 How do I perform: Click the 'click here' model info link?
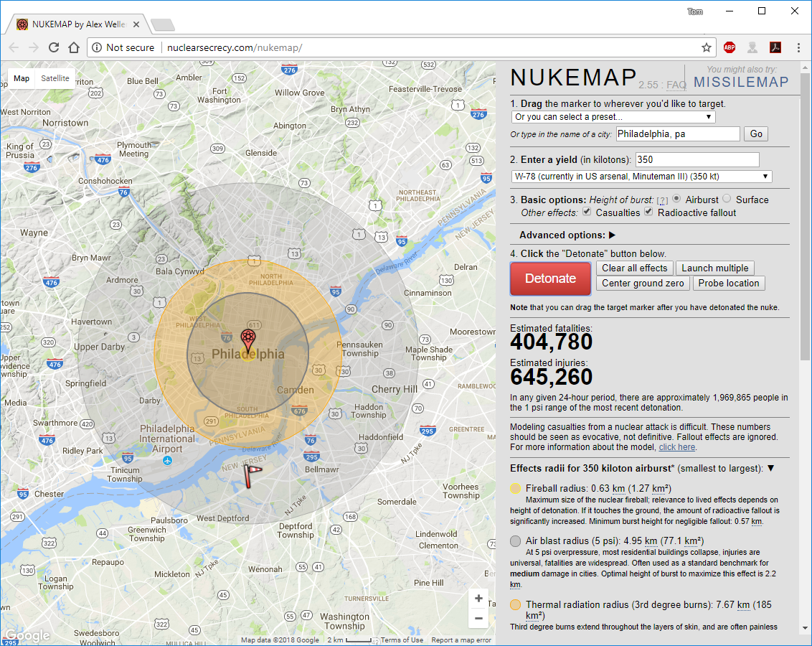click(677, 448)
